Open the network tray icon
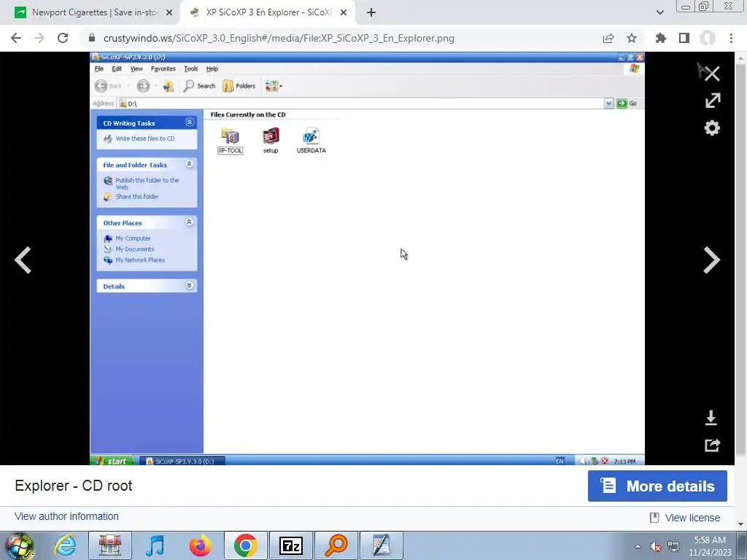Screen dimensions: 747x560 (673, 547)
